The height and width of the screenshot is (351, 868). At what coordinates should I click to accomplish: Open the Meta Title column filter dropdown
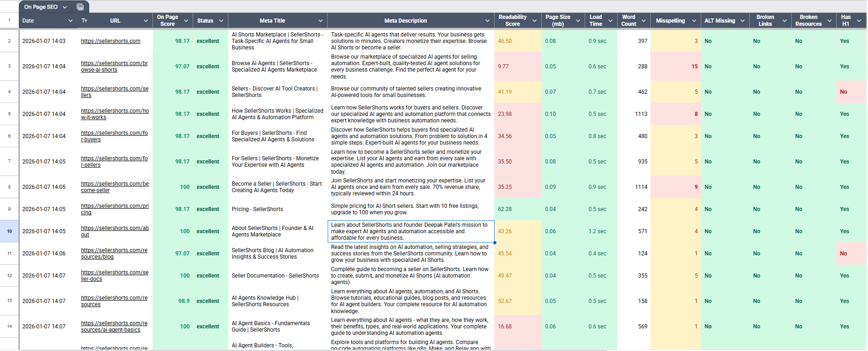320,21
